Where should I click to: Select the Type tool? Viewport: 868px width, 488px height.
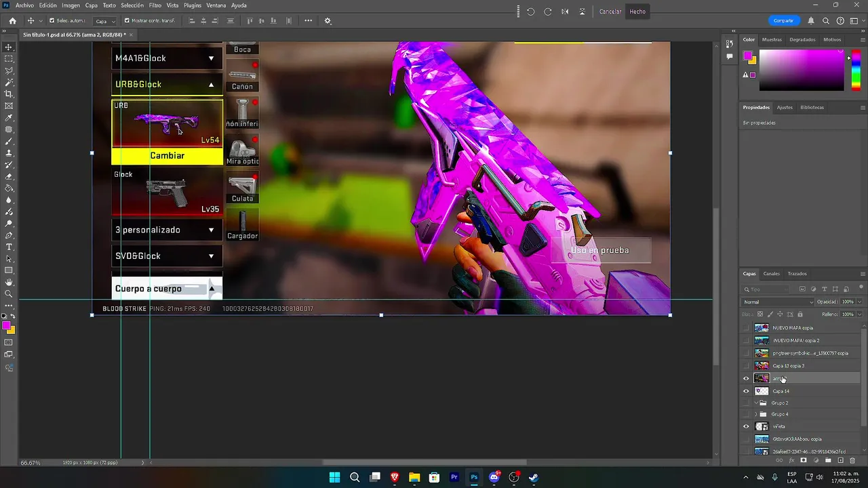pyautogui.click(x=9, y=247)
